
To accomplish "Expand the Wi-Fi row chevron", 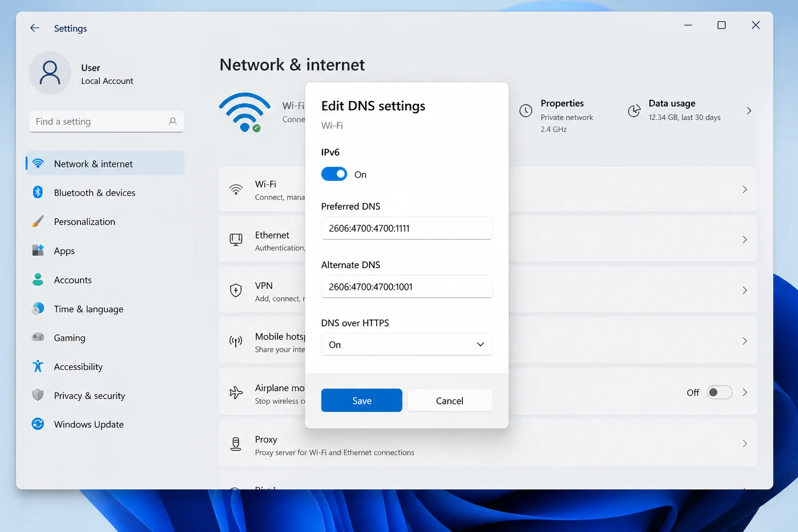I will click(744, 189).
